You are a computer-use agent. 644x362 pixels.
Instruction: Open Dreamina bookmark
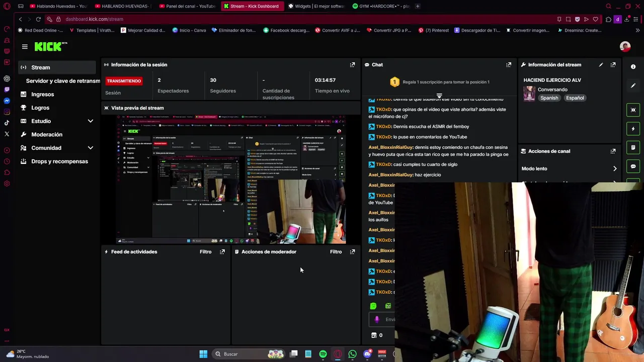(x=579, y=30)
